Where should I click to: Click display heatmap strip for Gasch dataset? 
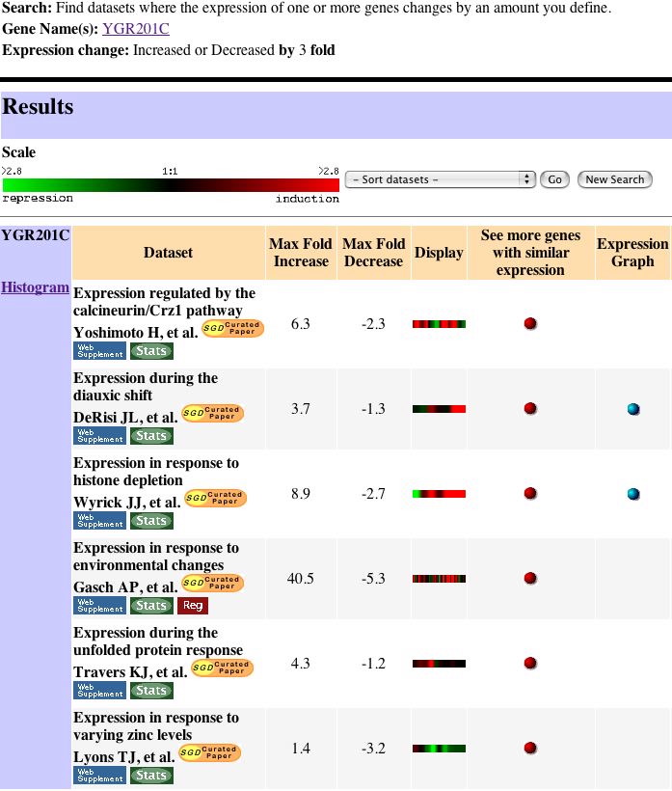(x=439, y=579)
